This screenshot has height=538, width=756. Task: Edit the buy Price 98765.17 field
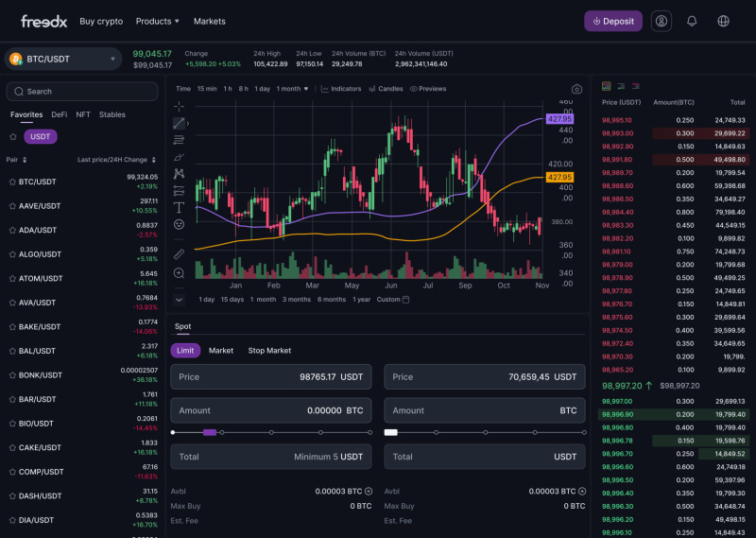click(x=271, y=377)
